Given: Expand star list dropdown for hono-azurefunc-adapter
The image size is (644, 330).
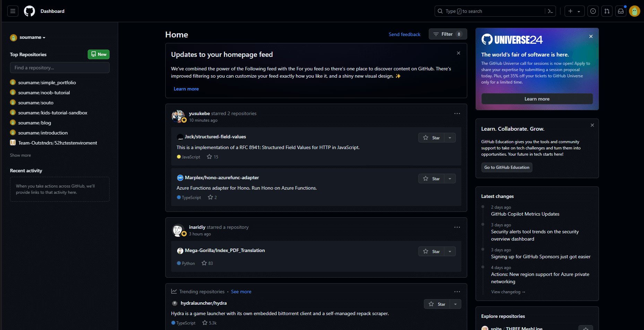Looking at the screenshot, I should (x=450, y=179).
